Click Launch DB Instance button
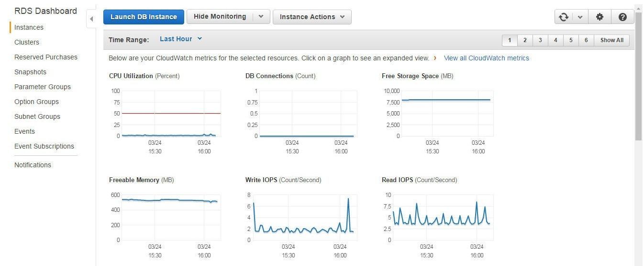The image size is (644, 266). 144,17
